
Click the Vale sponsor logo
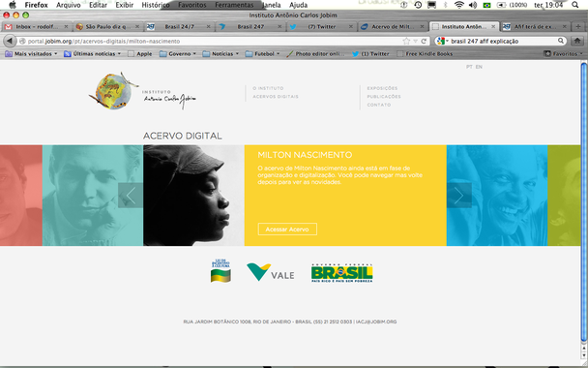coord(271,272)
